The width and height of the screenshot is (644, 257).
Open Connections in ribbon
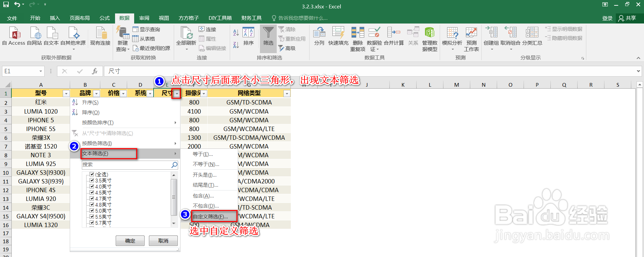[207, 29]
